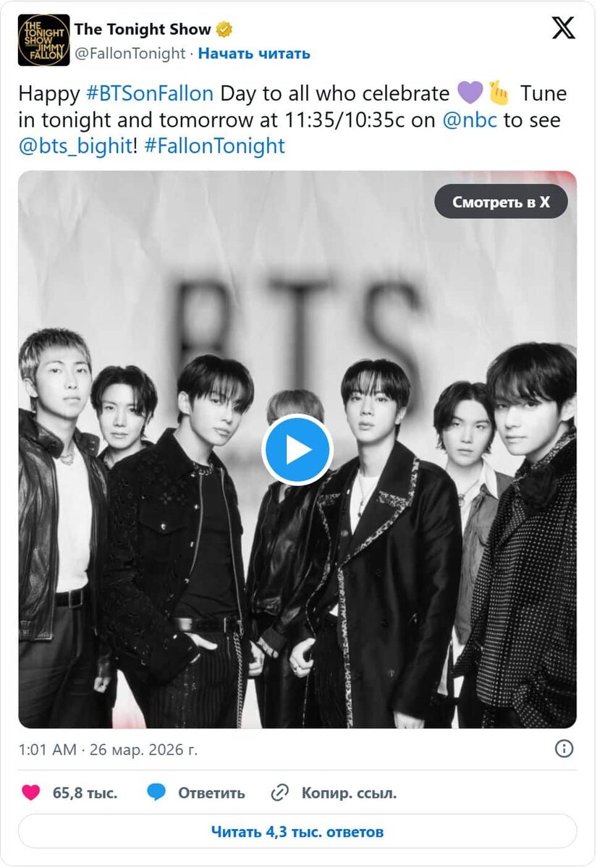The height and width of the screenshot is (868, 597).
Task: Open the tweet info circle icon
Action: [x=564, y=749]
